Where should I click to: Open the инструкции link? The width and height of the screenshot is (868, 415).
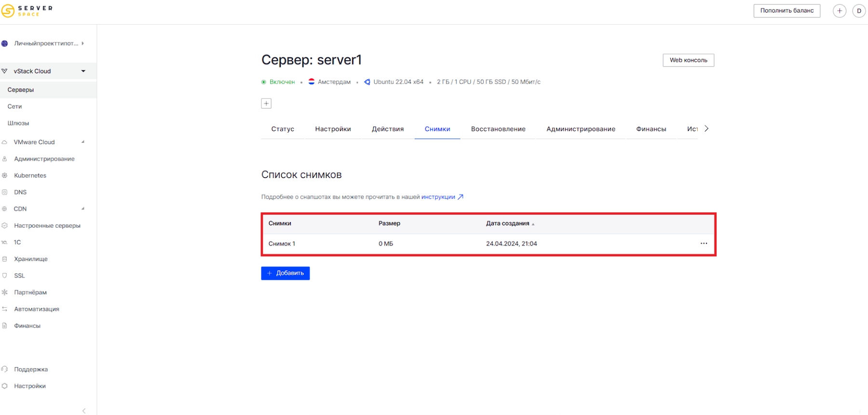[438, 197]
